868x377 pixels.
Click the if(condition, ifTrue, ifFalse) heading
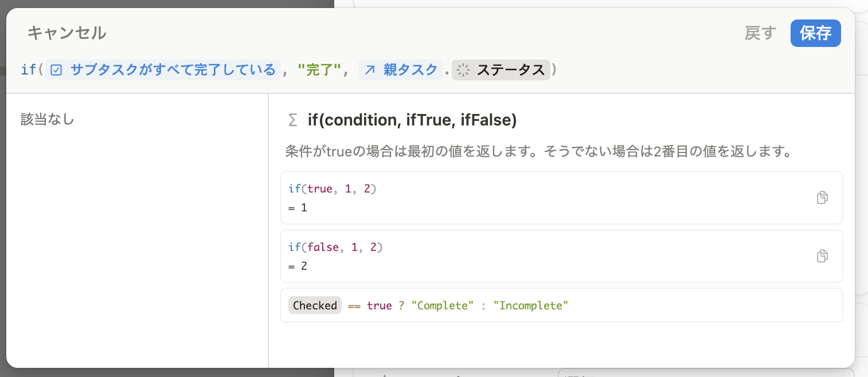[x=412, y=120]
